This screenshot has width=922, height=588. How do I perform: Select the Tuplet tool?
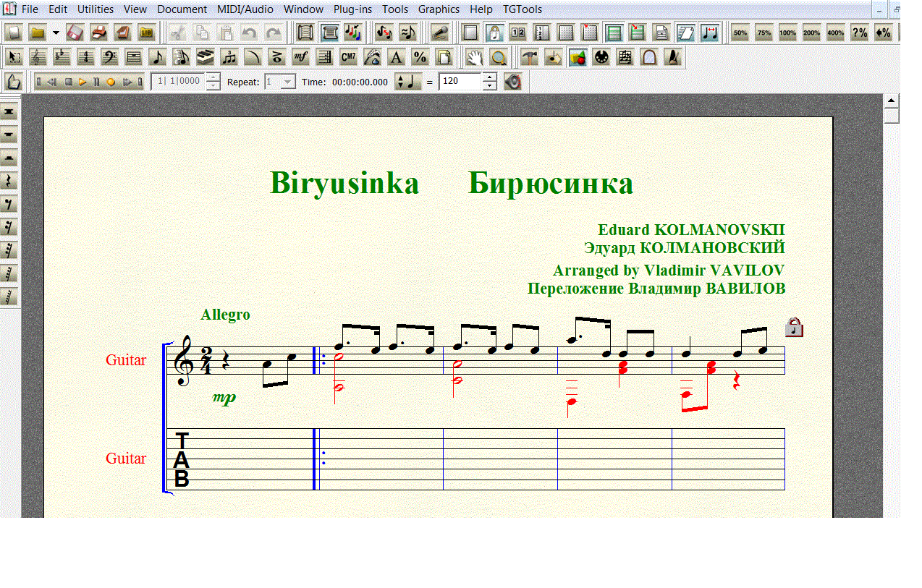pyautogui.click(x=229, y=57)
